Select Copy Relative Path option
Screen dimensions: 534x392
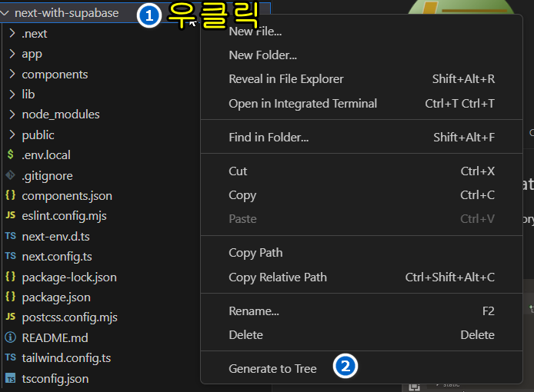[277, 277]
